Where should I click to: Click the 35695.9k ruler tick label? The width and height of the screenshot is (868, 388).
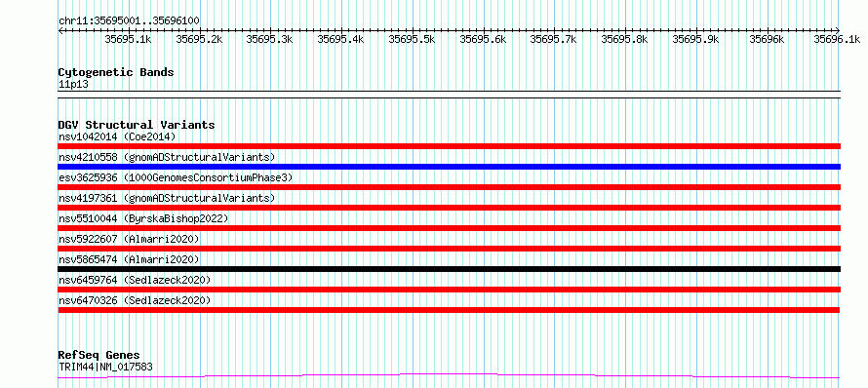click(695, 39)
